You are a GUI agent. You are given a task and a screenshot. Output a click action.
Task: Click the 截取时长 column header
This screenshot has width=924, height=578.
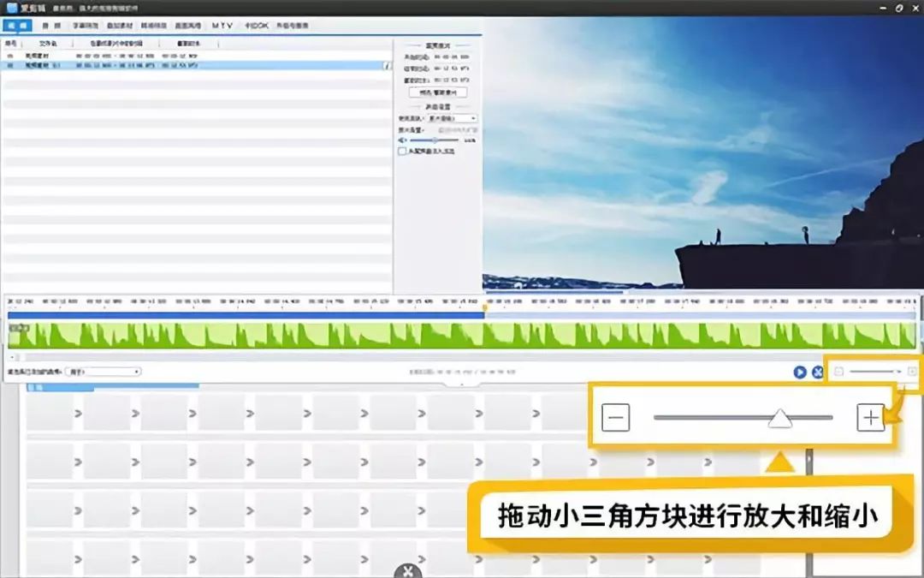(188, 44)
